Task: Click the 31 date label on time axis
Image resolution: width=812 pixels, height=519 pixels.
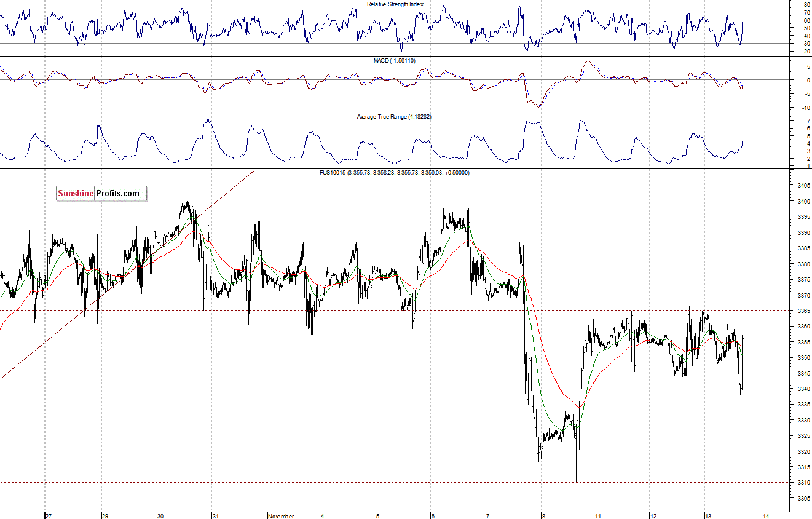Action: point(216,516)
